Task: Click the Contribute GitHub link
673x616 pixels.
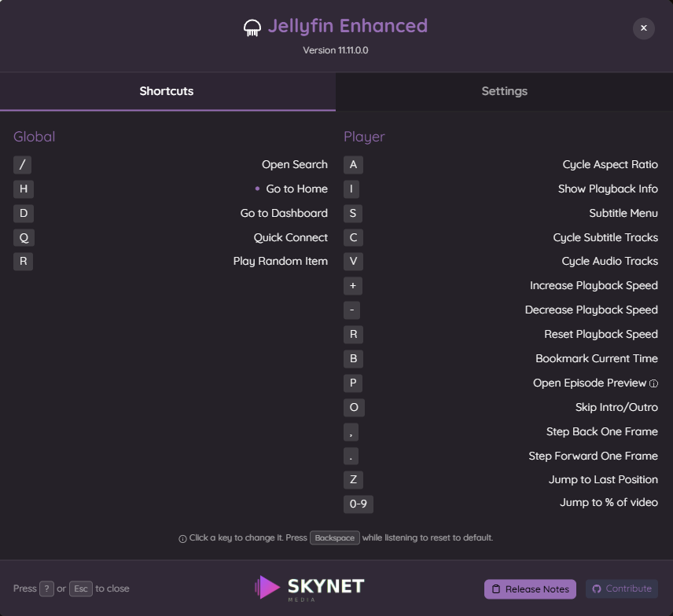Action: [621, 588]
